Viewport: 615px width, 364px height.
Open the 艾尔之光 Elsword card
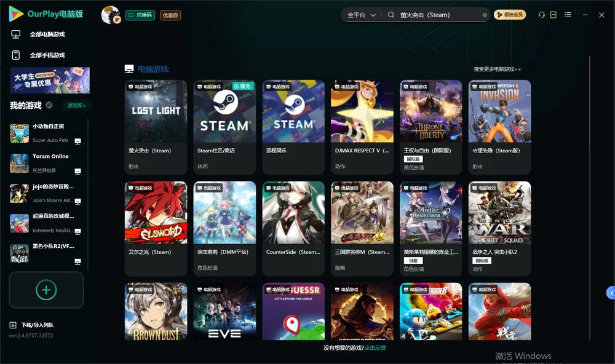156,229
